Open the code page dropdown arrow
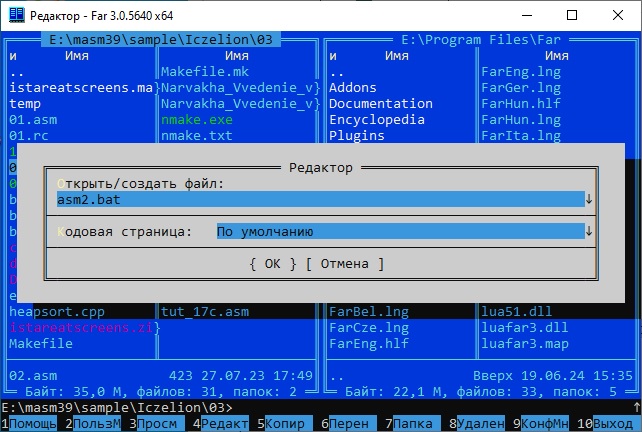 589,232
